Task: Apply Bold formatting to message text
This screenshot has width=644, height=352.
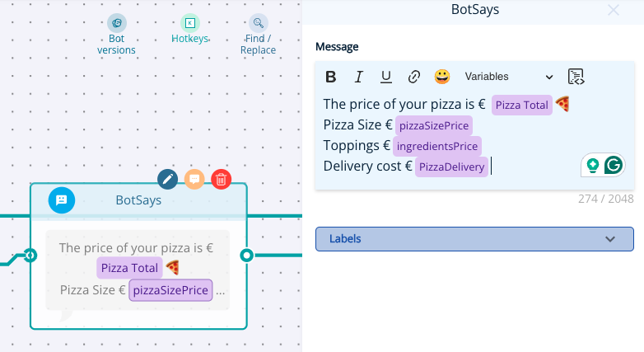Action: pos(330,77)
